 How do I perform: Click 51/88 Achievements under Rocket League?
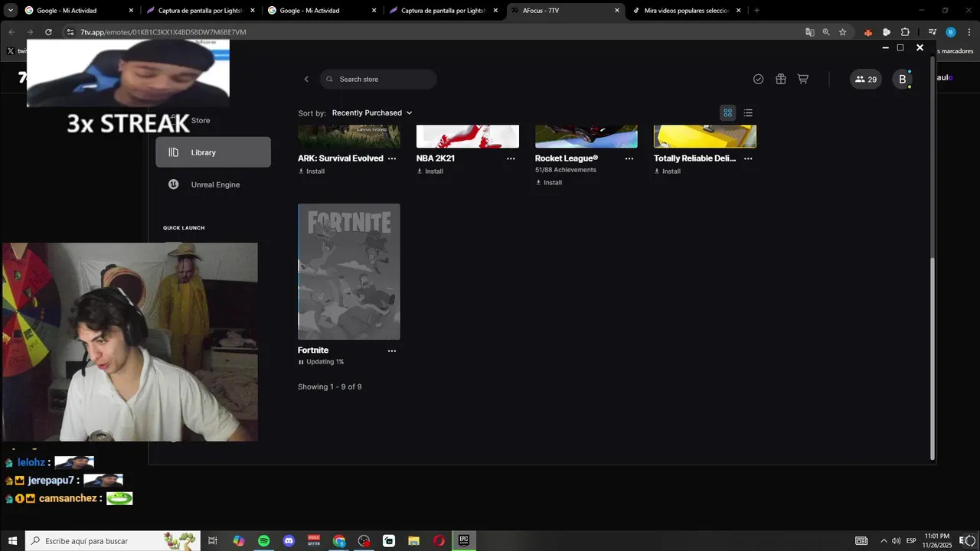pyautogui.click(x=566, y=170)
